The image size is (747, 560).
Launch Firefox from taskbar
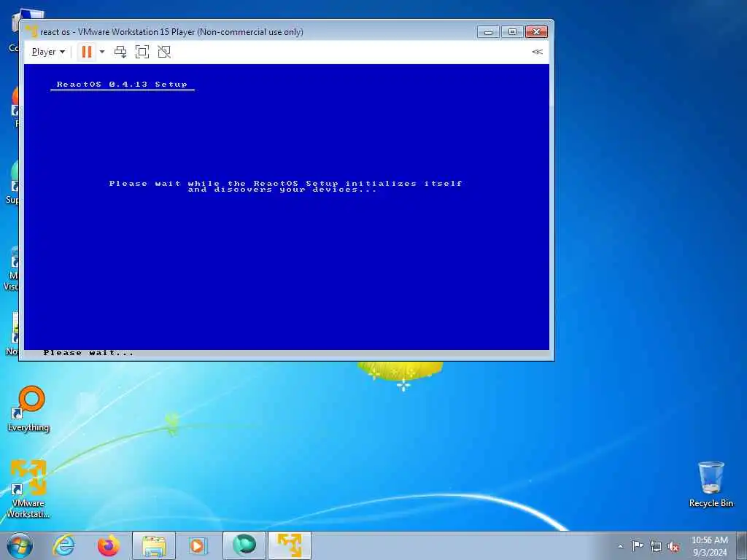109,545
